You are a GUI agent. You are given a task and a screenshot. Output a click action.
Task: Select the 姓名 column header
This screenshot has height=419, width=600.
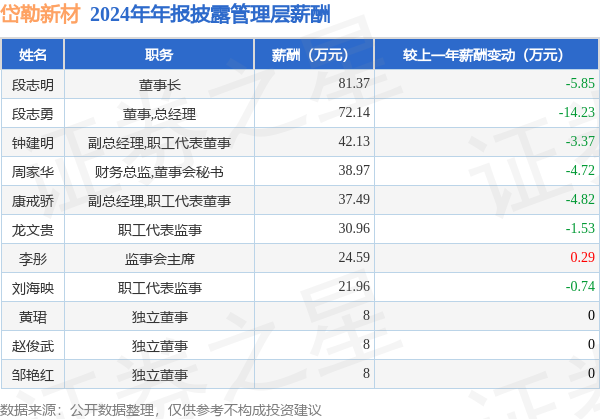[33, 55]
